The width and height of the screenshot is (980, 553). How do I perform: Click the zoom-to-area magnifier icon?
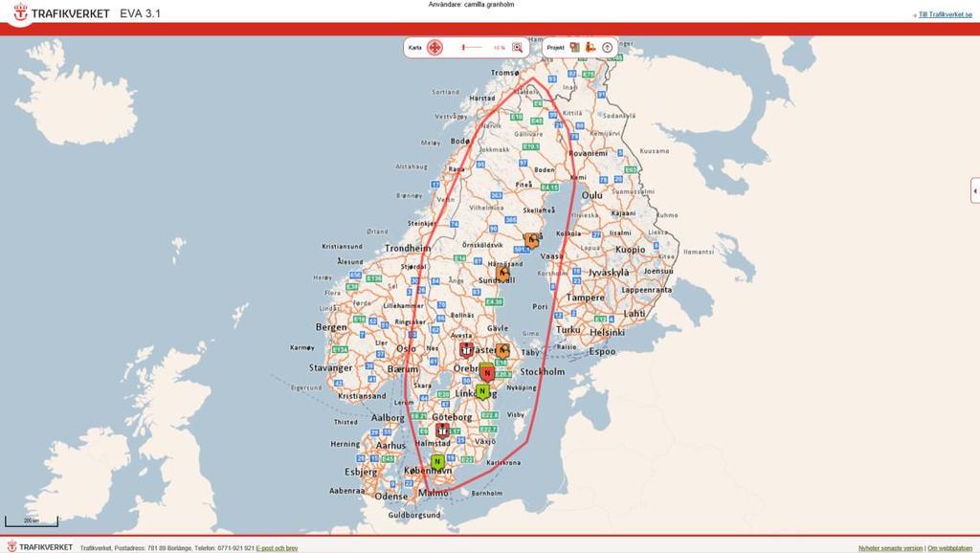(x=517, y=48)
